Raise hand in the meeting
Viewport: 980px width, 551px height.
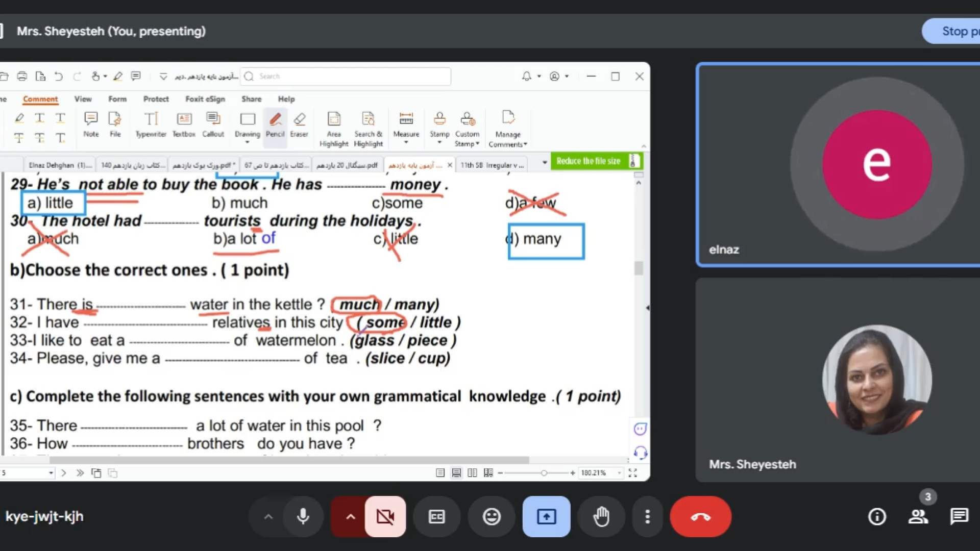[601, 517]
